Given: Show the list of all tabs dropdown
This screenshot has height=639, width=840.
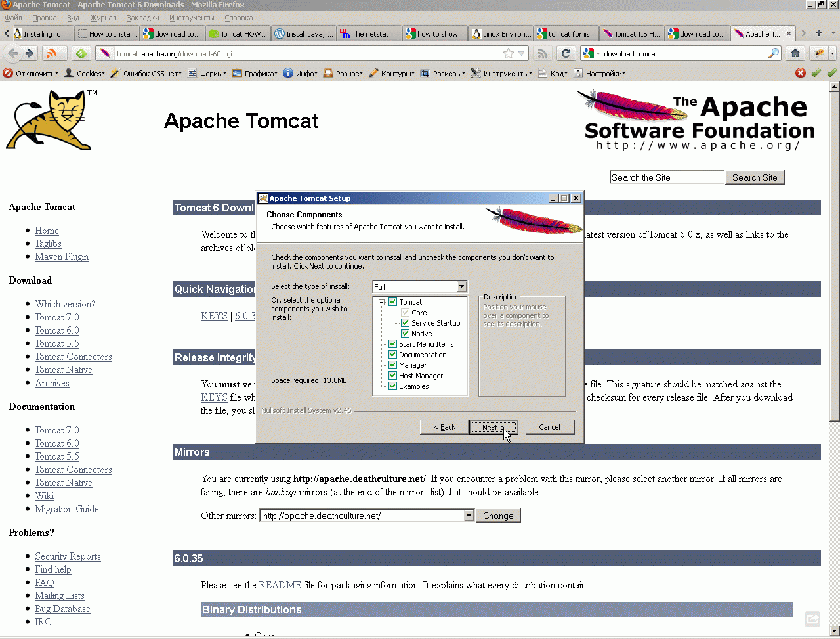Looking at the screenshot, I should point(832,33).
